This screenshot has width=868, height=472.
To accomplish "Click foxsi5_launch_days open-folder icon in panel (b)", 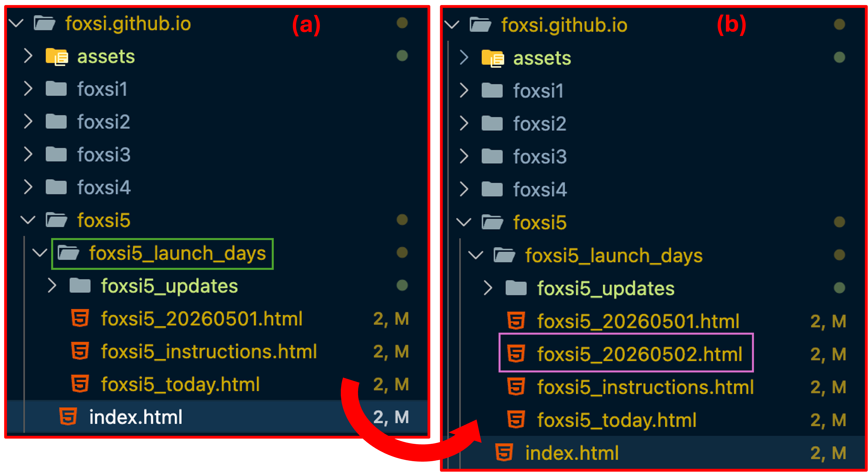I will click(504, 255).
